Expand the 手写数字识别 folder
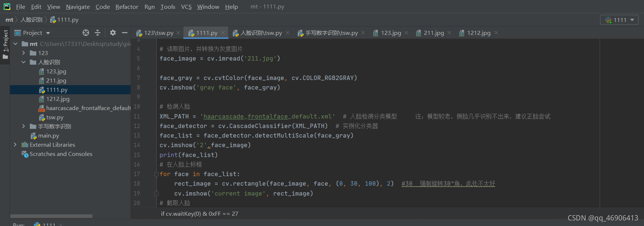This screenshot has width=644, height=226. click(23, 126)
